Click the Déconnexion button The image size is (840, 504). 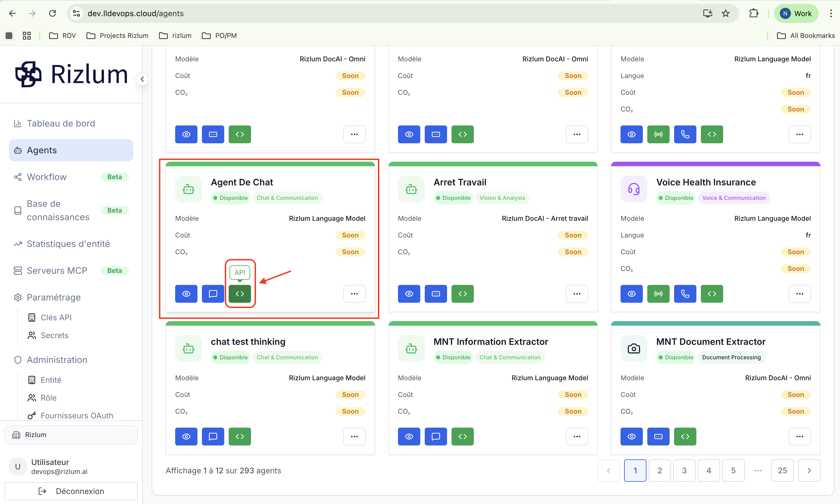point(71,491)
